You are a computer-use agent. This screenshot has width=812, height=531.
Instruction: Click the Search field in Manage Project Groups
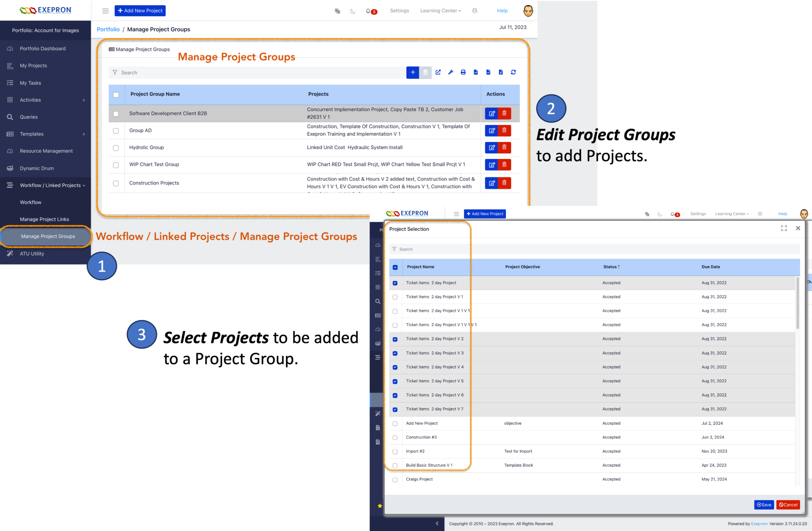pyautogui.click(x=257, y=73)
